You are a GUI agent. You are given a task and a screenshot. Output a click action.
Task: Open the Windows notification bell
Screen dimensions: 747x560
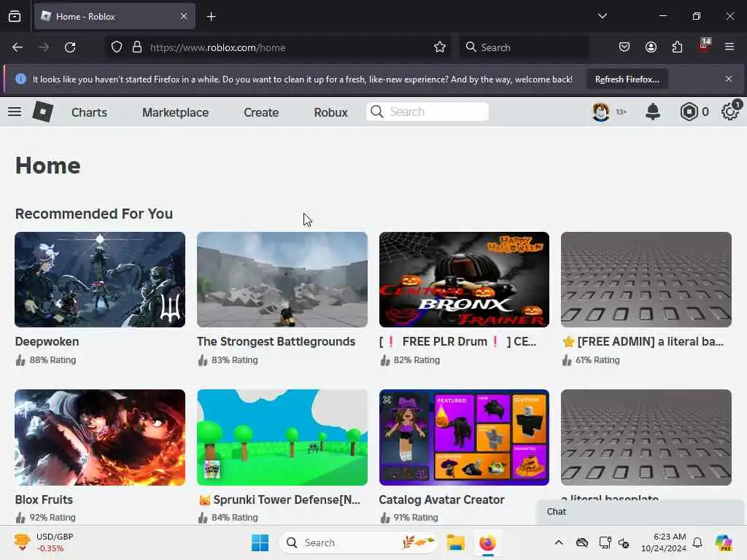[x=697, y=542]
